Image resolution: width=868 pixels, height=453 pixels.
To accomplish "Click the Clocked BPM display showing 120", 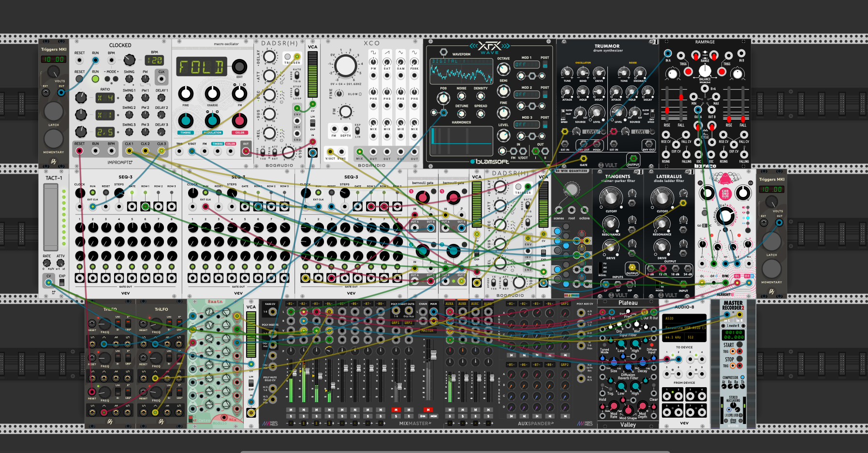I will click(154, 60).
